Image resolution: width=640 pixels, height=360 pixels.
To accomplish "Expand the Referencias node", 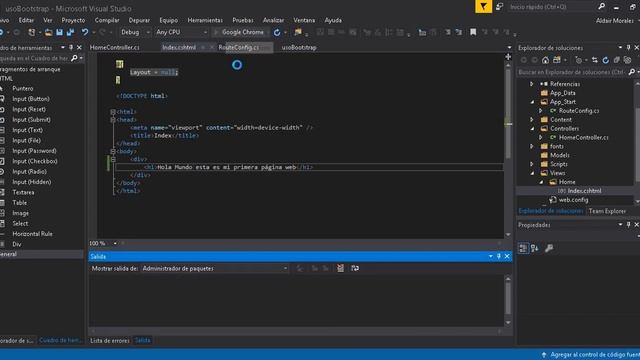I will pyautogui.click(x=531, y=84).
